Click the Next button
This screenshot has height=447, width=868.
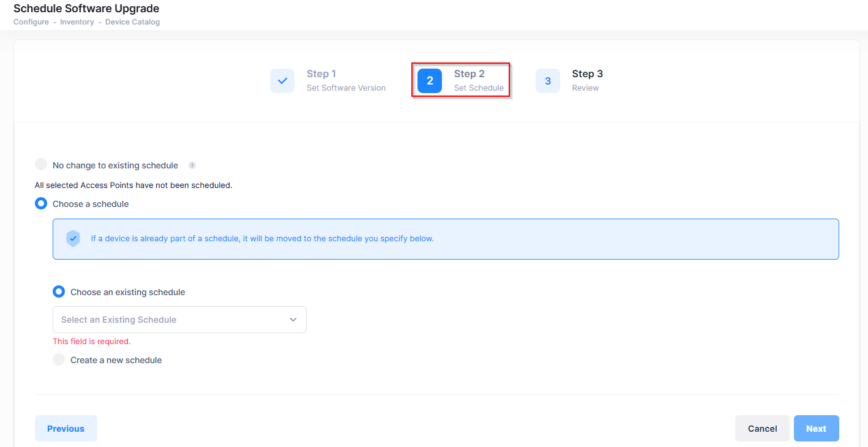pyautogui.click(x=816, y=429)
